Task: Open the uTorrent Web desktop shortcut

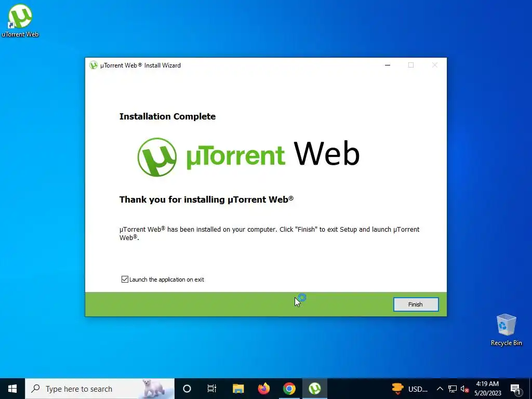Action: tap(20, 20)
